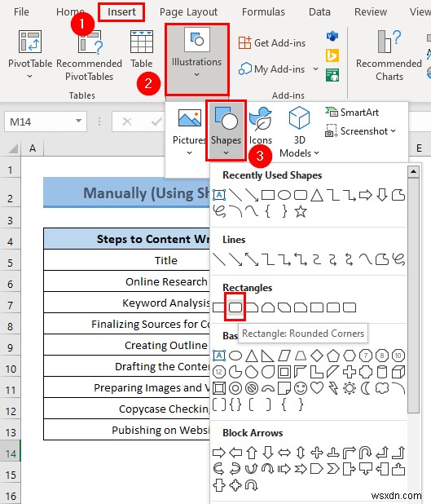
Task: Click the People Graph add-in icon
Action: [x=332, y=75]
